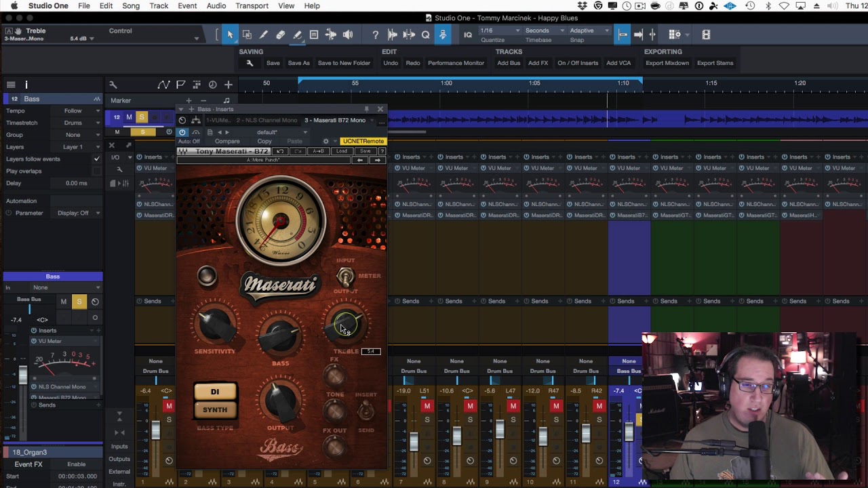Click Save to New Folder
Viewport: 868px width, 488px height.
(344, 63)
